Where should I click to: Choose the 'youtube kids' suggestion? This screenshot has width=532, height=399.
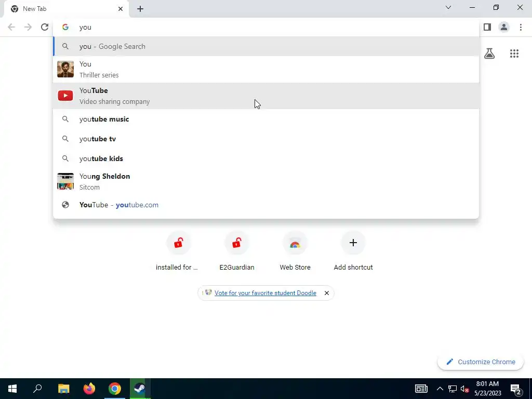pyautogui.click(x=266, y=158)
